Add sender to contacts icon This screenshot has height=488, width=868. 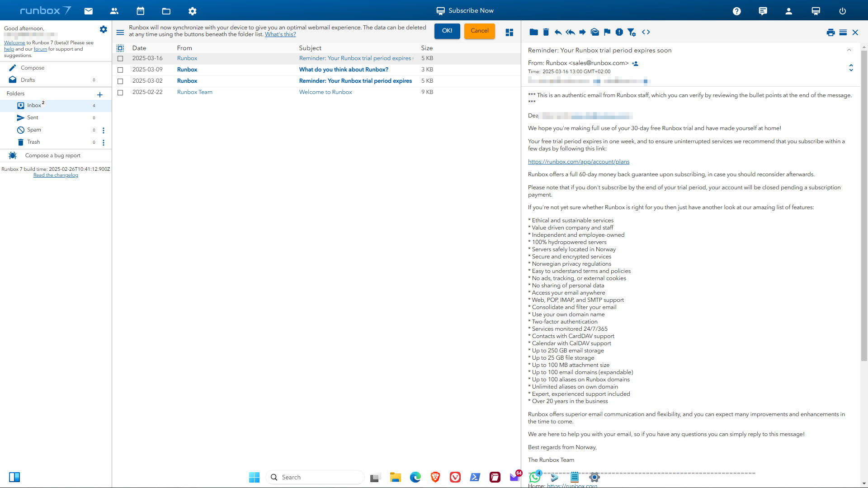coord(635,64)
